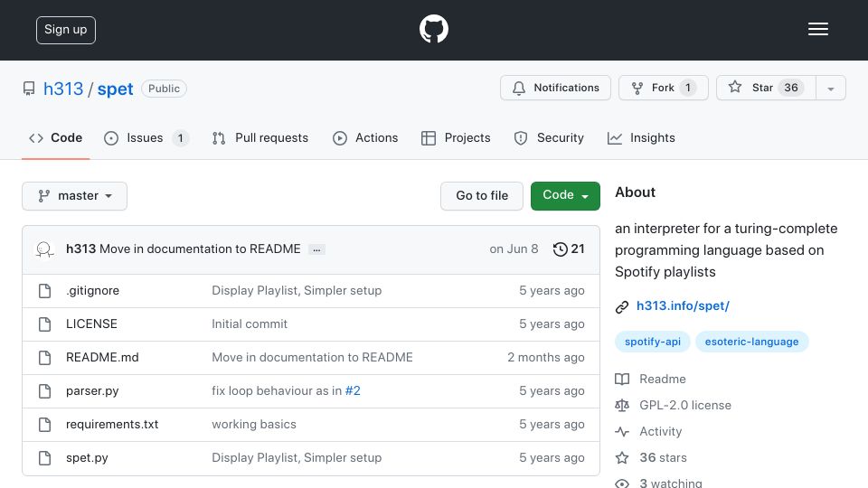
Task: Click the Issues count badge showing 1
Action: pyautogui.click(x=180, y=137)
